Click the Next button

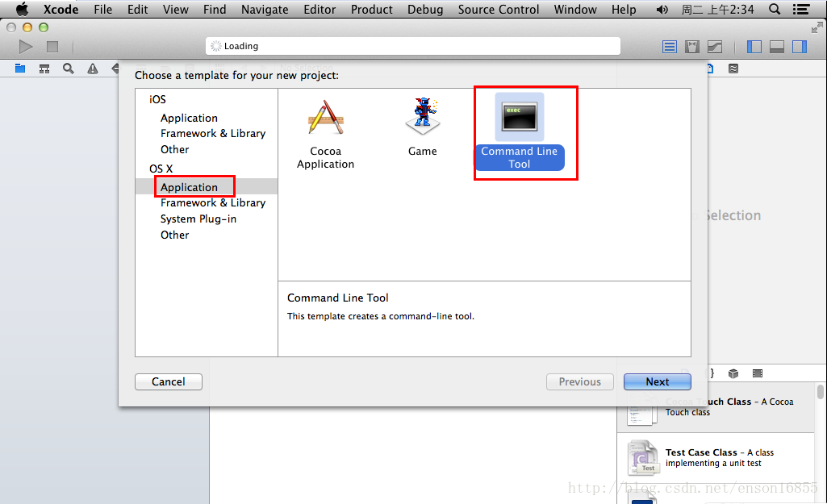658,381
